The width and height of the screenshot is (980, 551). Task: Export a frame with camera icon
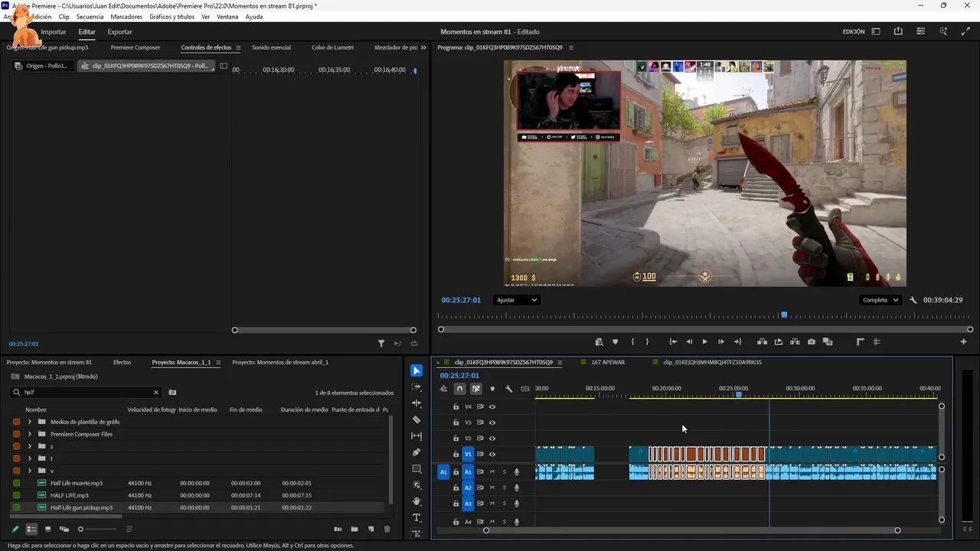click(x=812, y=342)
